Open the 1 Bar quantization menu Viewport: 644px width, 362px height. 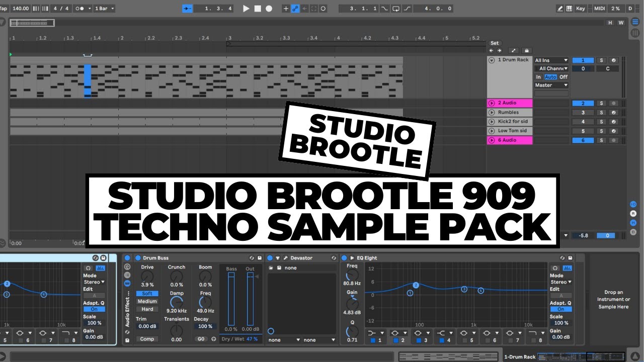(x=105, y=9)
